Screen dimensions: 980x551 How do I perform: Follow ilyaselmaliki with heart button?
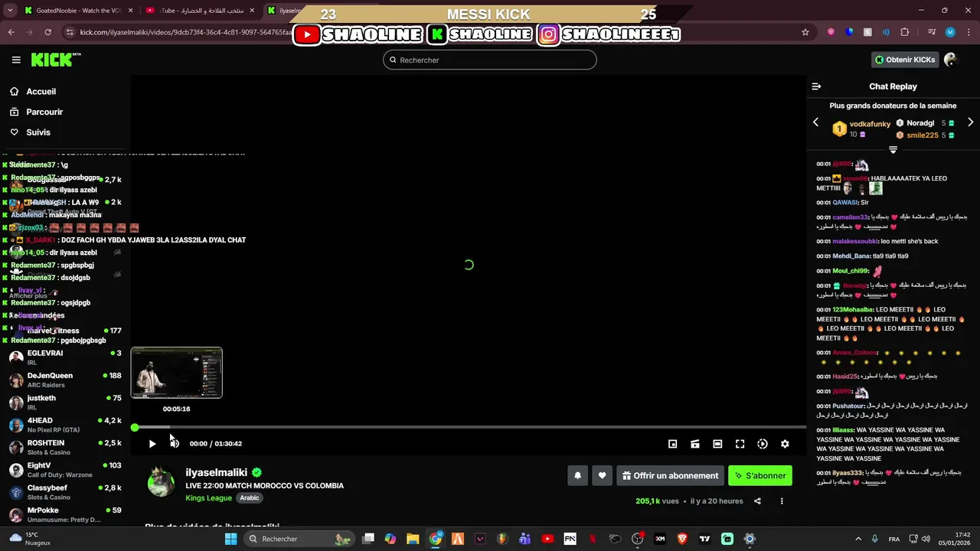point(602,475)
